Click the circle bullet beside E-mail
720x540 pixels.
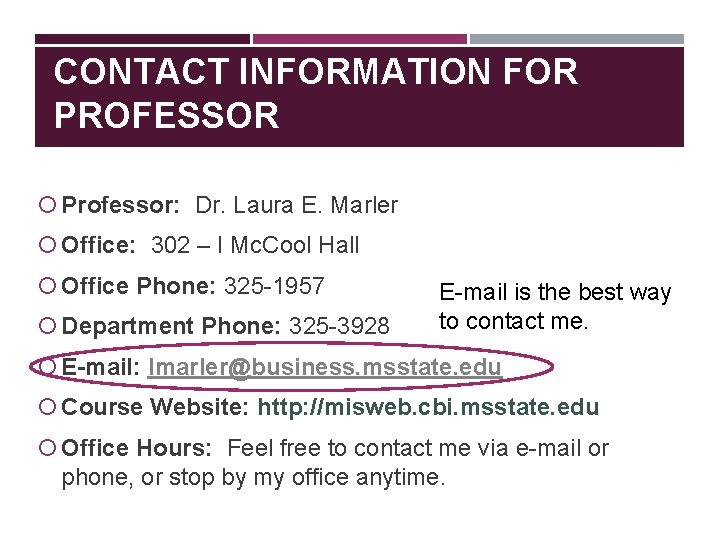click(x=47, y=366)
